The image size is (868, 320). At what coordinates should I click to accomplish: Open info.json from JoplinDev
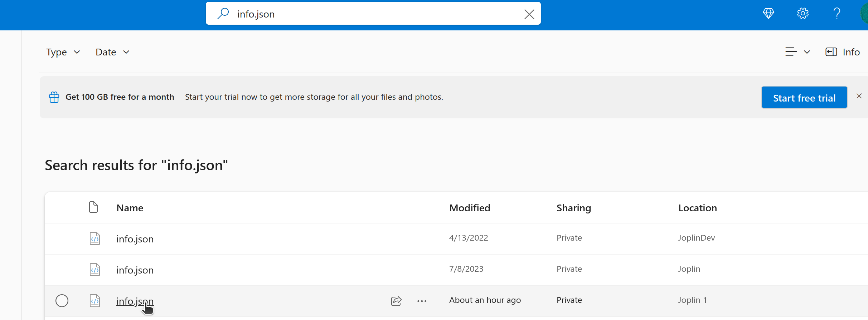click(135, 239)
